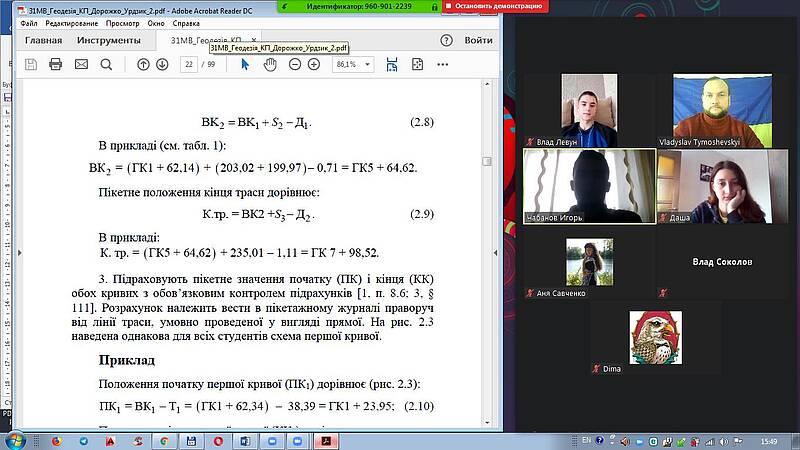
Task: Go to next page with down arrow
Action: coord(162,64)
